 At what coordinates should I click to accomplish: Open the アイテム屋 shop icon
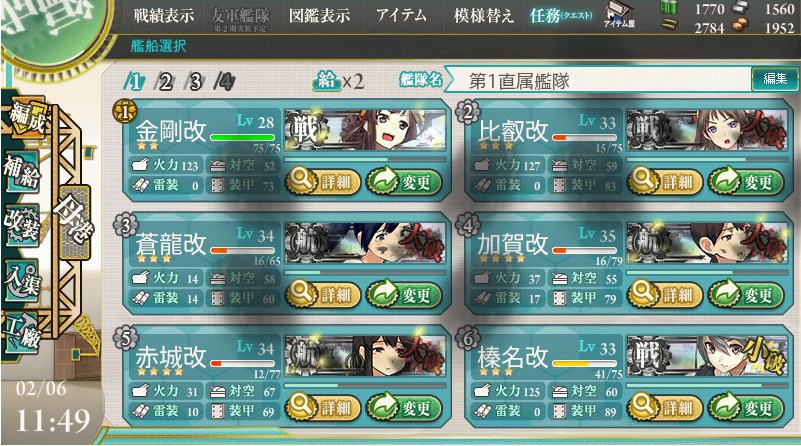[x=619, y=15]
